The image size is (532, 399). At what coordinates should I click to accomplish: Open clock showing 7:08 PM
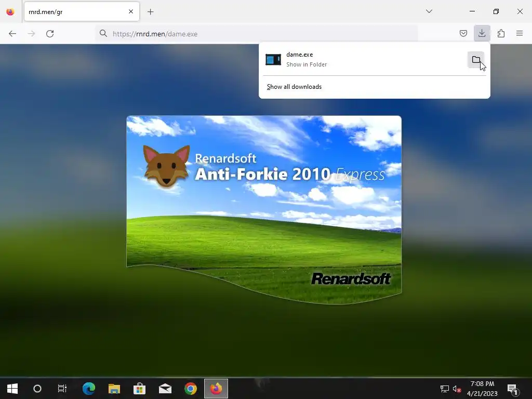[482, 389]
